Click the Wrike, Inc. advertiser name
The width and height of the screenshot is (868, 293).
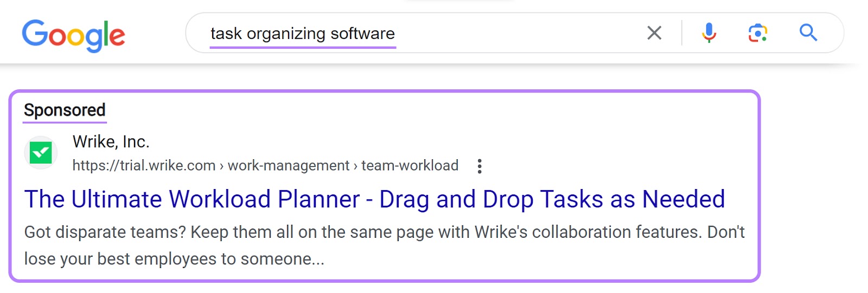click(111, 142)
